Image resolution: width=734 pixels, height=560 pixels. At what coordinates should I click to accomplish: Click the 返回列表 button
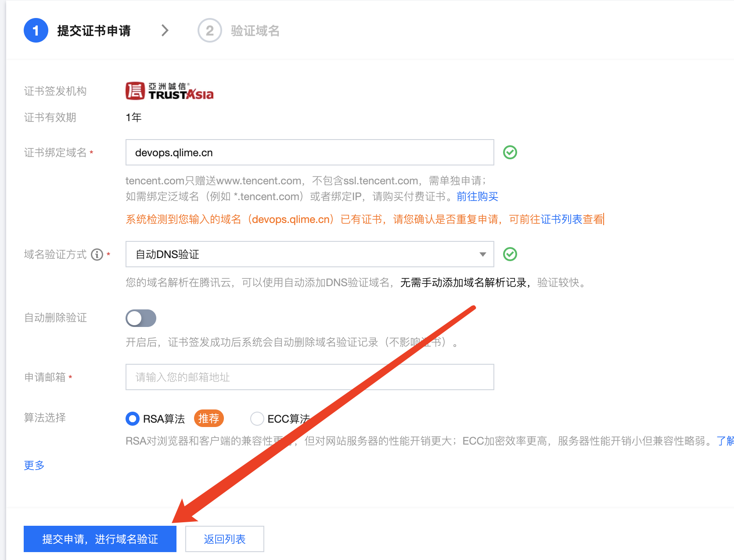tap(225, 539)
